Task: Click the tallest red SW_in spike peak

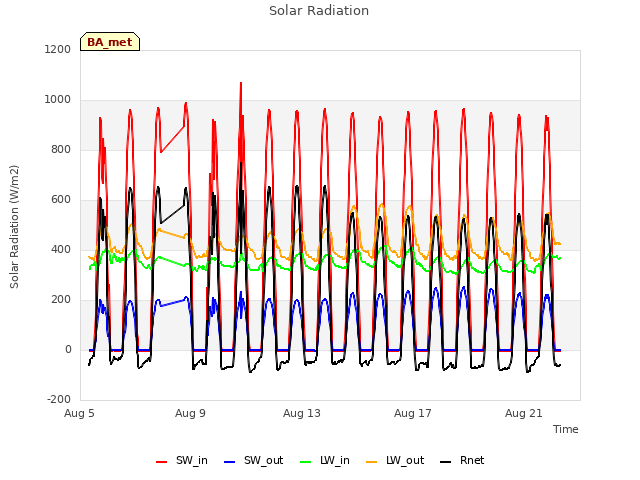Action: 241,83
